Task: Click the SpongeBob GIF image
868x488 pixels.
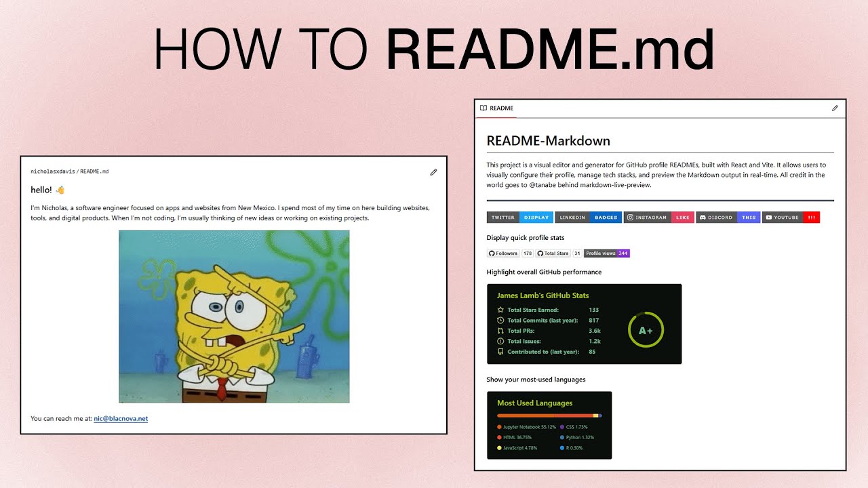Action: (x=234, y=317)
